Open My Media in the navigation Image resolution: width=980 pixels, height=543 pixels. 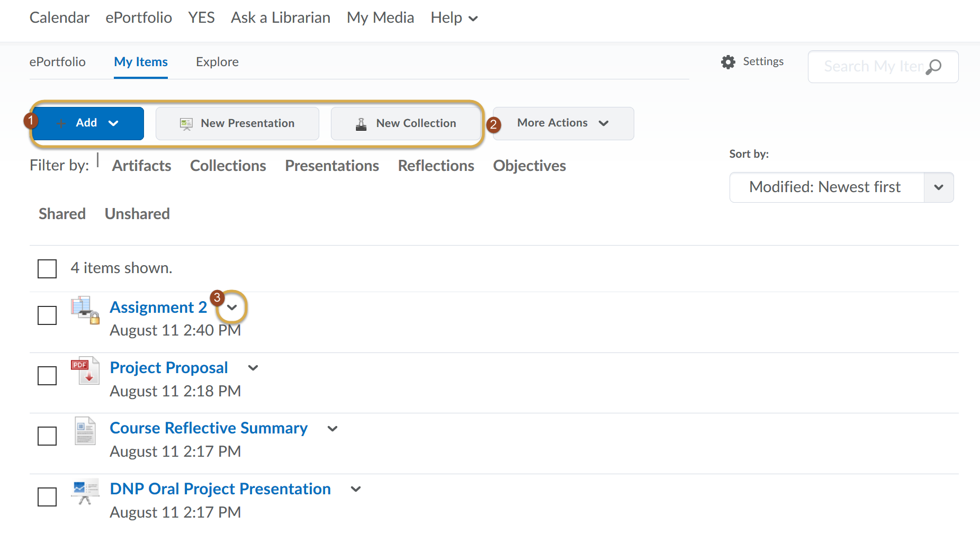(x=380, y=18)
